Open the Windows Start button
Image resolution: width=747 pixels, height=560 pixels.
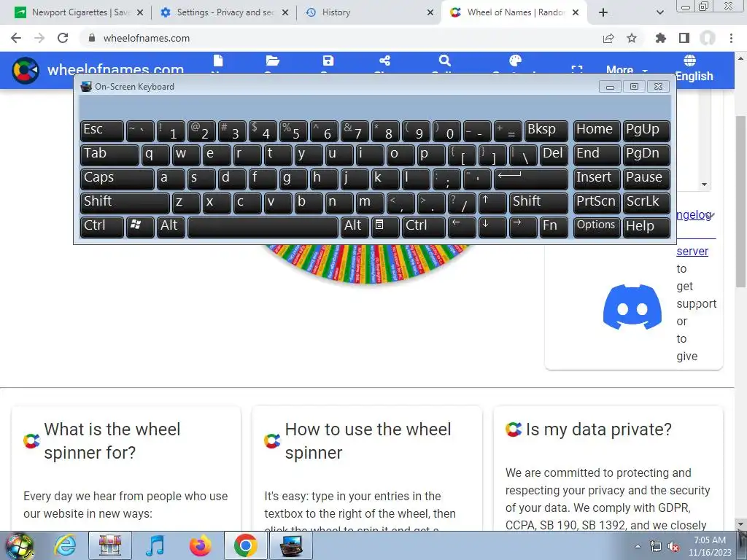pyautogui.click(x=19, y=545)
